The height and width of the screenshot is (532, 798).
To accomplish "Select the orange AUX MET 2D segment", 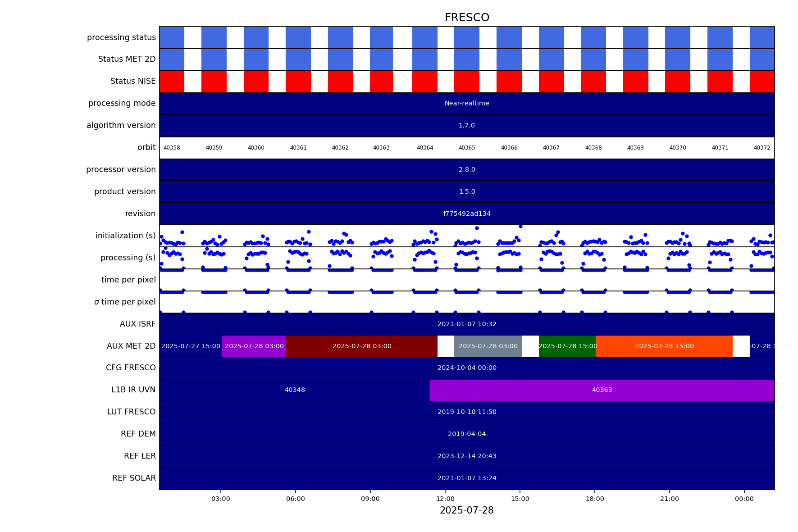I will 664,346.
